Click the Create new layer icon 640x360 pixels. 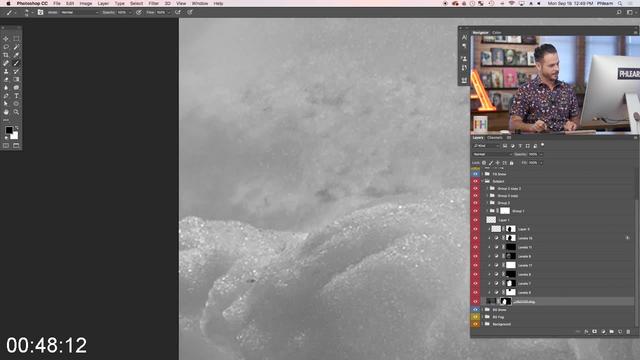tap(620, 332)
